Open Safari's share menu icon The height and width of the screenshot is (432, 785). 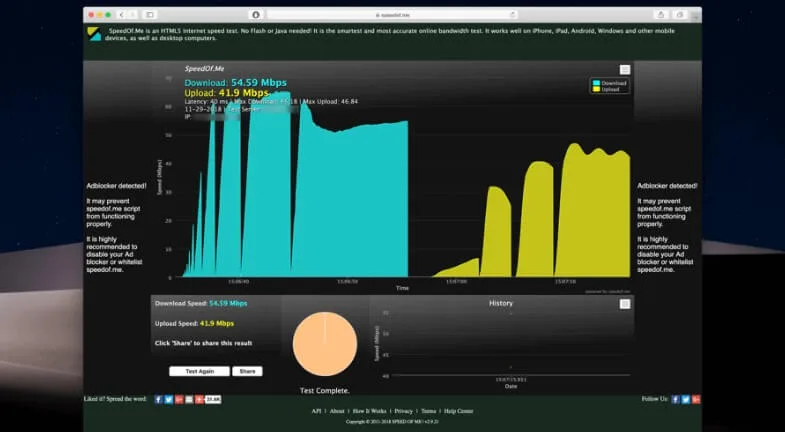661,15
